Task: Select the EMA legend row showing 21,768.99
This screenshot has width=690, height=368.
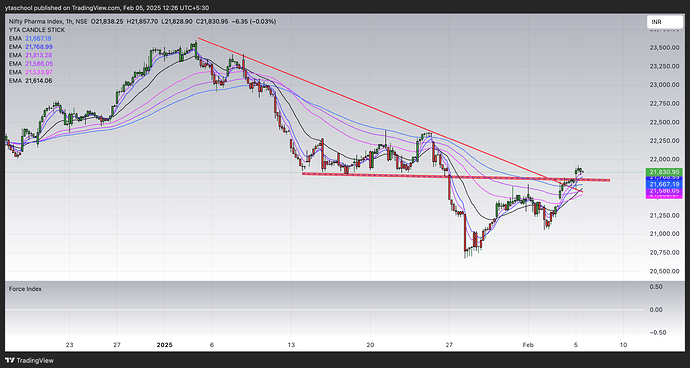Action: coord(30,47)
